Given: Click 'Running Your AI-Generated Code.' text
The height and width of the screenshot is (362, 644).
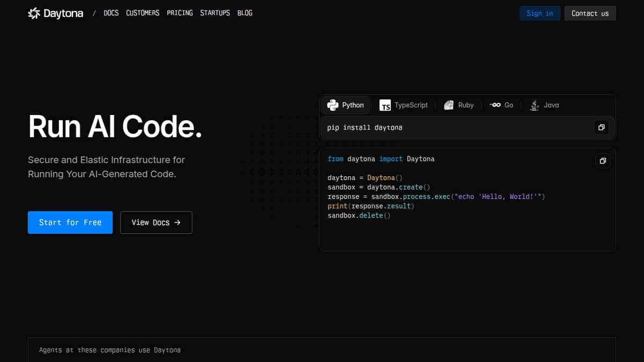Looking at the screenshot, I should (x=102, y=174).
